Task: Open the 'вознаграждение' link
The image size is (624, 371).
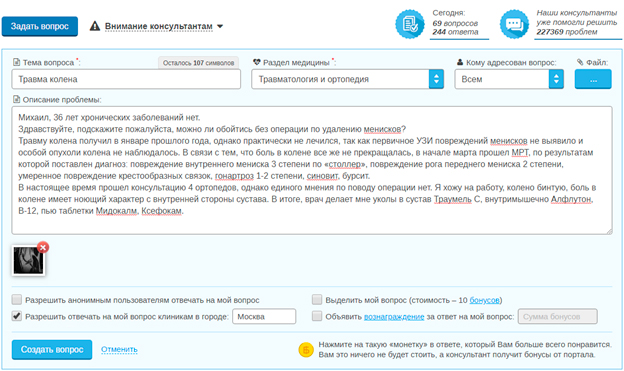Action: (x=394, y=317)
